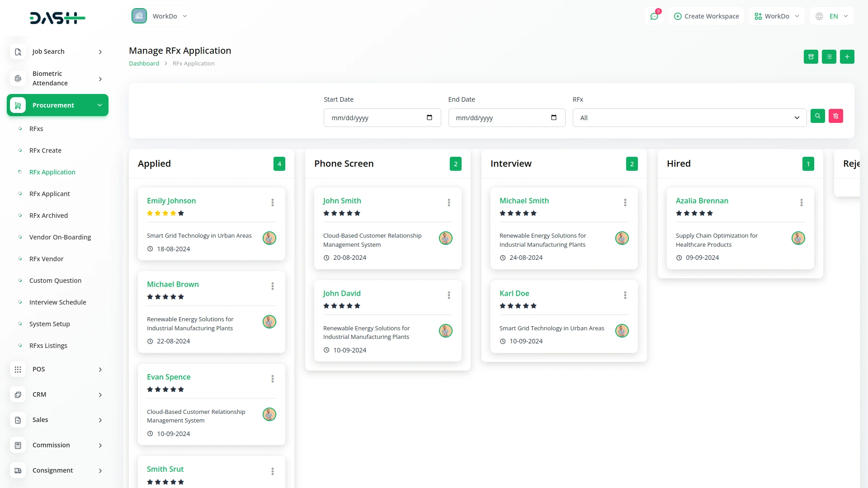
Task: Click the red reset filter icon
Action: coord(835,116)
